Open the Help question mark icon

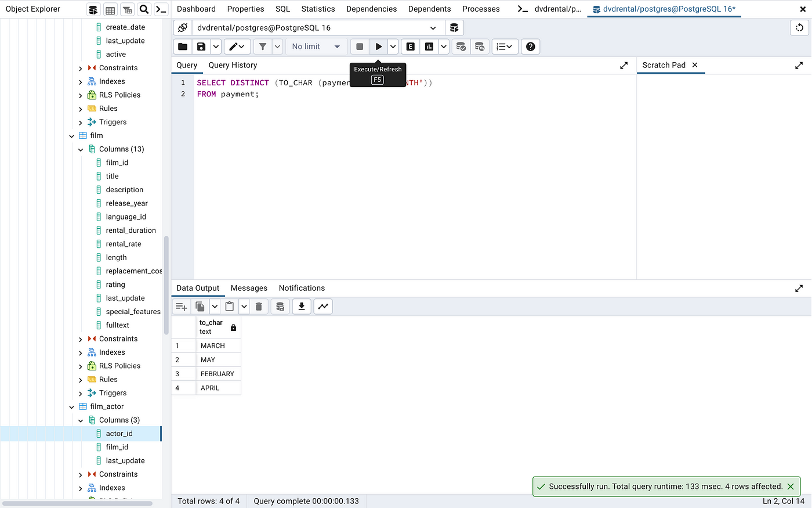531,46
